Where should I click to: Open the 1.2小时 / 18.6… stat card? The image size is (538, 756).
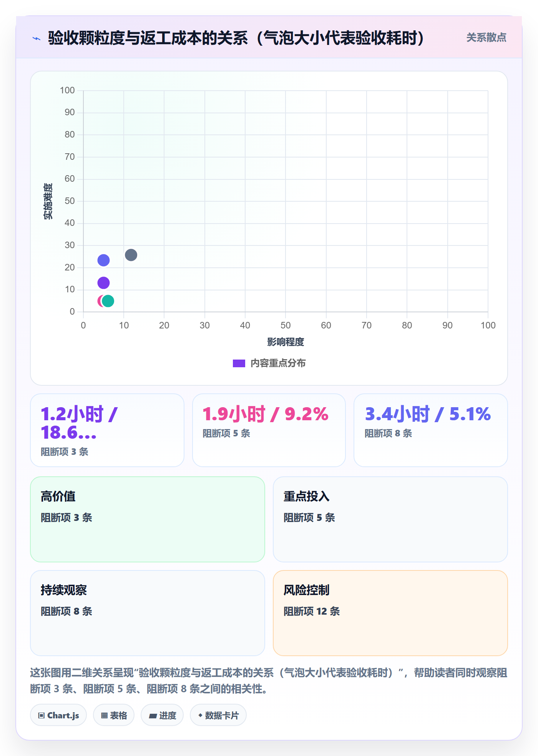[x=107, y=430]
